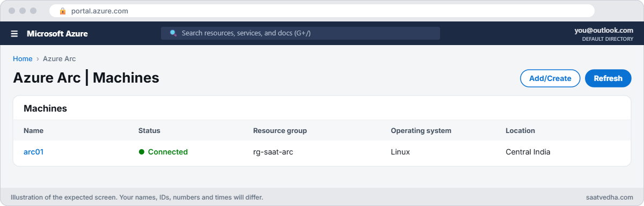Click the DEFAULT DIRECTORY label
The image size is (644, 206).
point(608,39)
